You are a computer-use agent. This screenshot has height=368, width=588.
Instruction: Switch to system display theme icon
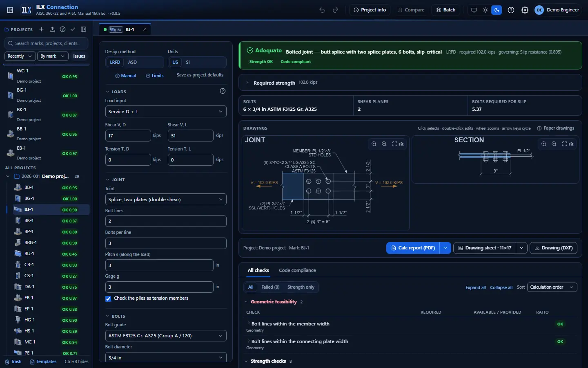[x=474, y=10]
